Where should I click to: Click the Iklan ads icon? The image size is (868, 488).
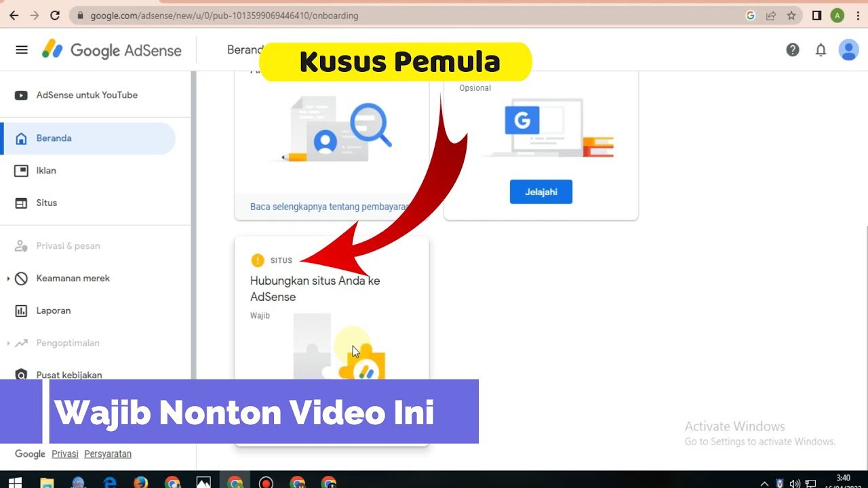pyautogui.click(x=21, y=171)
